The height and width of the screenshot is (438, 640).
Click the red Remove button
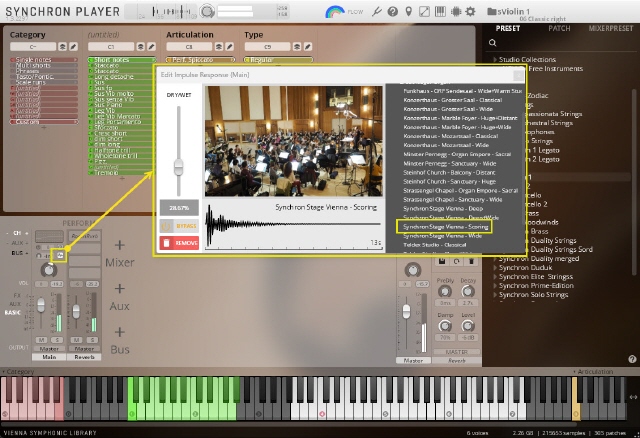[179, 243]
